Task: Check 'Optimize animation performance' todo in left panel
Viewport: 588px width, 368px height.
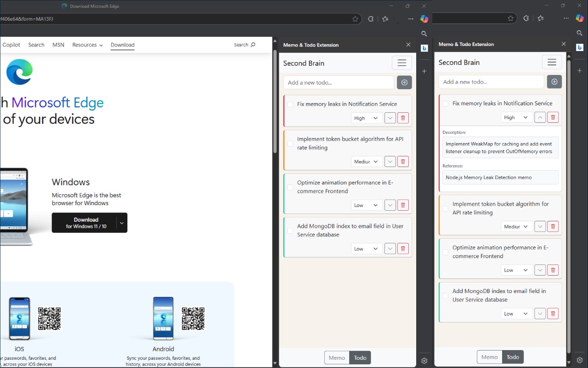Action: (x=290, y=187)
